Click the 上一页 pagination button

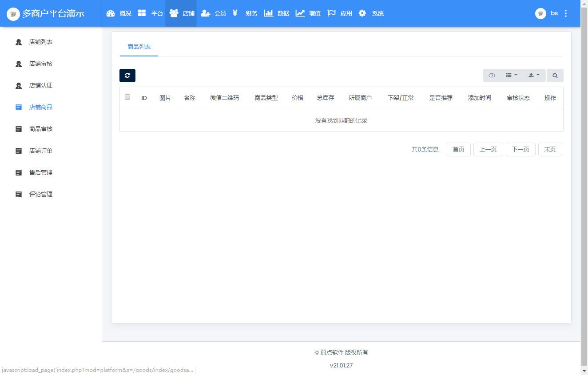tap(488, 149)
